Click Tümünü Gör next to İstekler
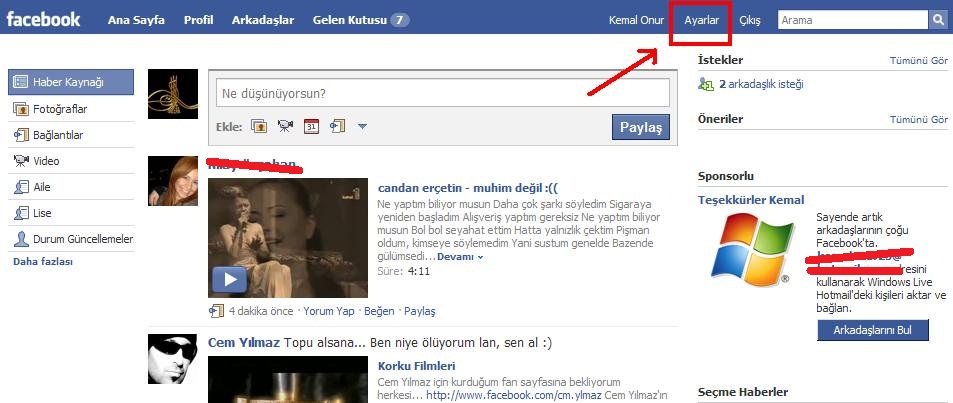This screenshot has height=403, width=953. 918,61
